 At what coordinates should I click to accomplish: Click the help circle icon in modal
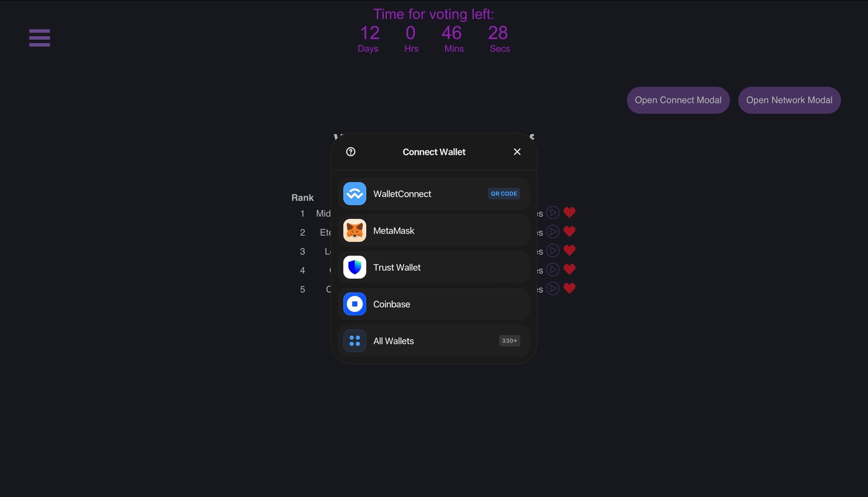point(350,152)
